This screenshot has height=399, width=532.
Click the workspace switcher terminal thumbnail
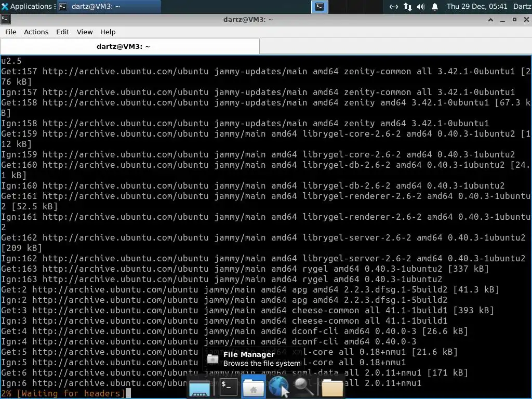(320, 6)
